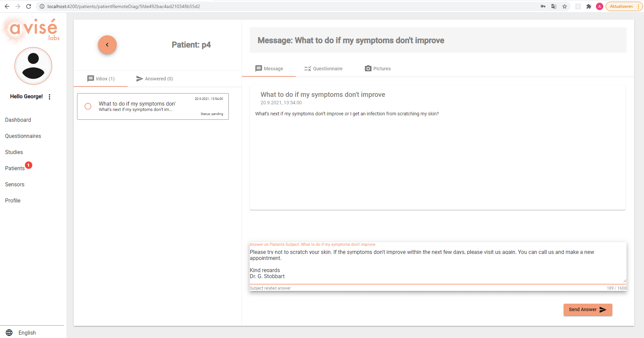This screenshot has height=338, width=644.
Task: Open the browser profile avatar A
Action: coord(600,6)
